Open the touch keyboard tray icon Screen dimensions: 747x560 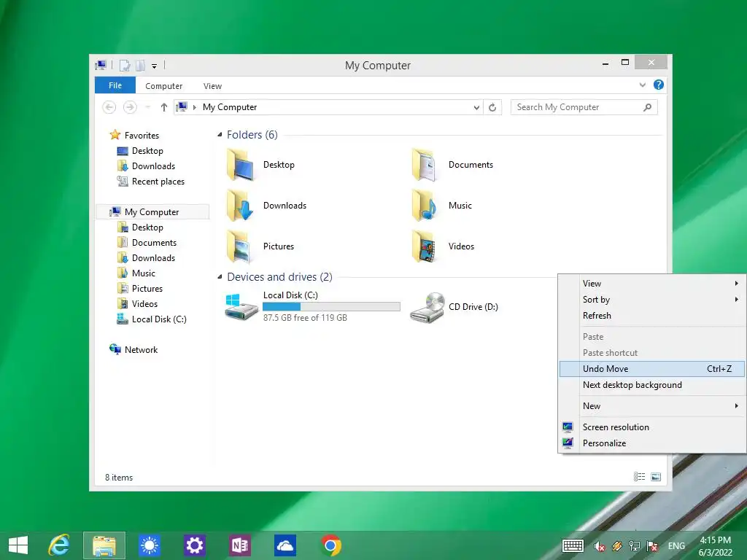point(573,545)
